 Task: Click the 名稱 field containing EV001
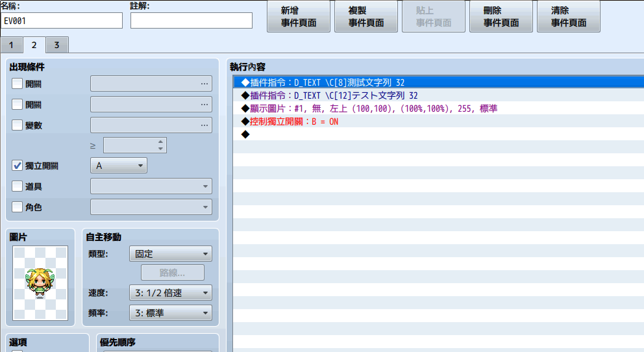(62, 21)
